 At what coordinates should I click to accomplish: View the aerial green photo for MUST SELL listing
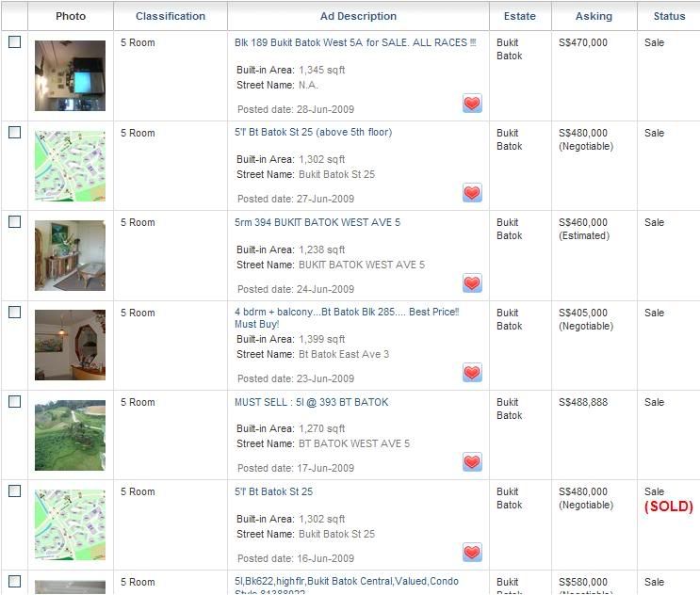click(x=70, y=435)
